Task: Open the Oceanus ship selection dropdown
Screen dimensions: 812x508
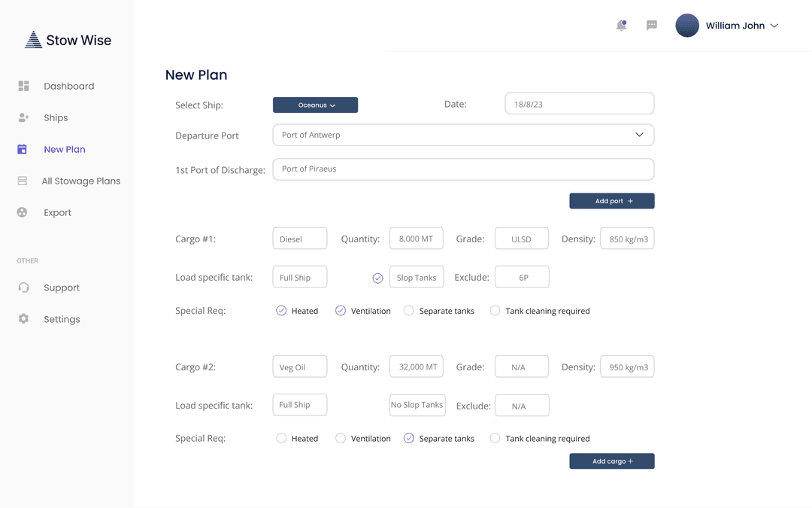Action: pyautogui.click(x=315, y=105)
